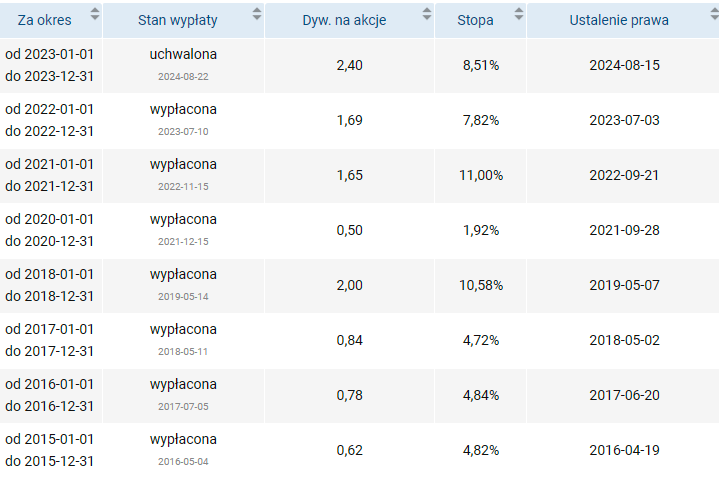Click record date 2024-08-15
The height and width of the screenshot is (480, 719).
click(625, 65)
